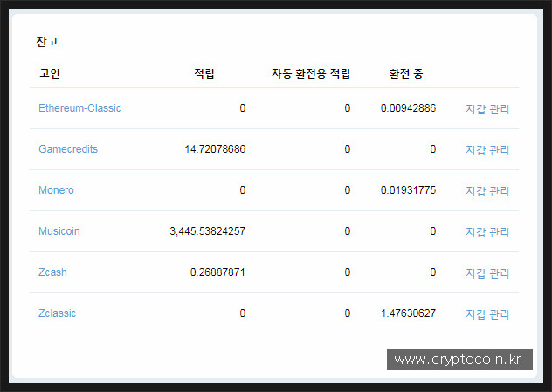The image size is (552, 392).
Task: Open the Zcash coin link
Action: (x=52, y=272)
